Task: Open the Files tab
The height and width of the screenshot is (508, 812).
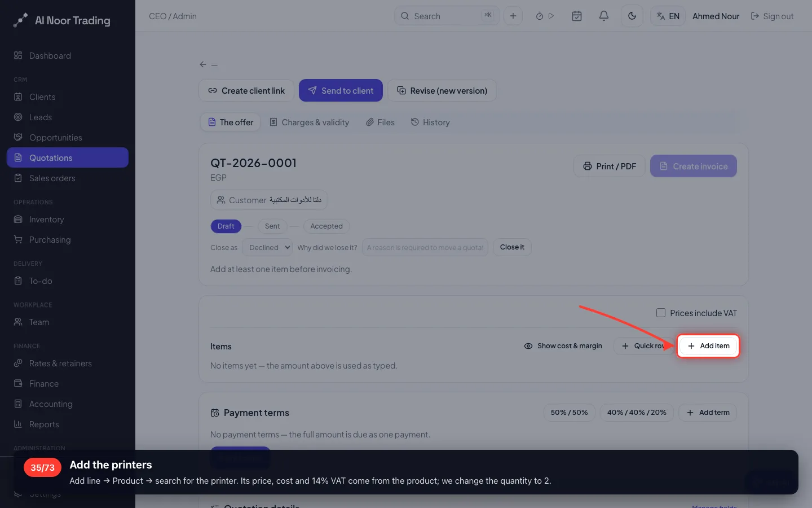Action: coord(380,122)
